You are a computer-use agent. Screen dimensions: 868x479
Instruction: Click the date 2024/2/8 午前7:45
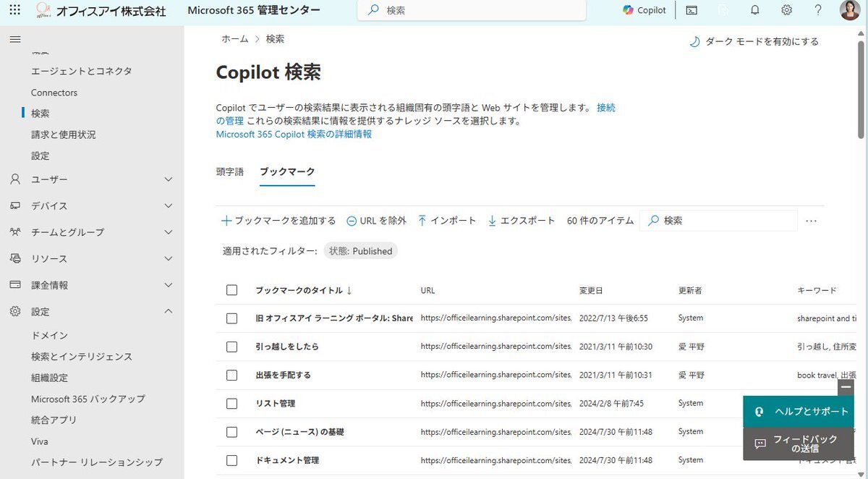point(611,403)
